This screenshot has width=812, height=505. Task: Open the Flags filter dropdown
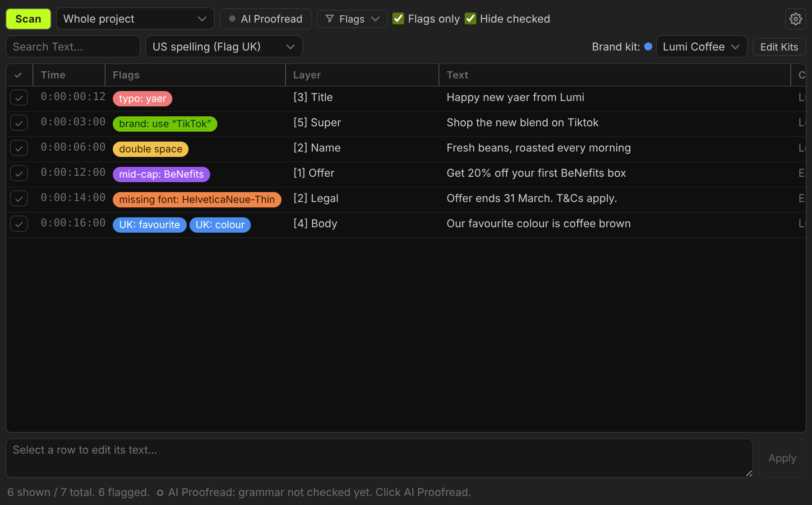(352, 19)
